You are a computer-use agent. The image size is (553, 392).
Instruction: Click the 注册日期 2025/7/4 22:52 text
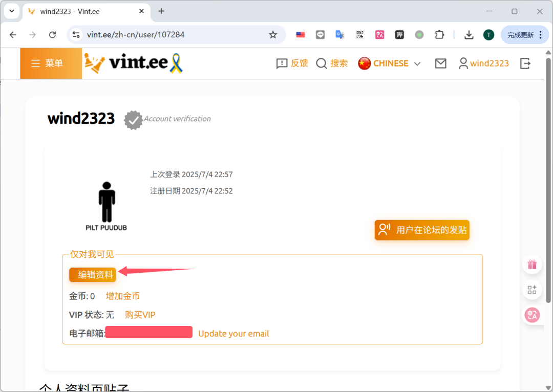coord(192,191)
